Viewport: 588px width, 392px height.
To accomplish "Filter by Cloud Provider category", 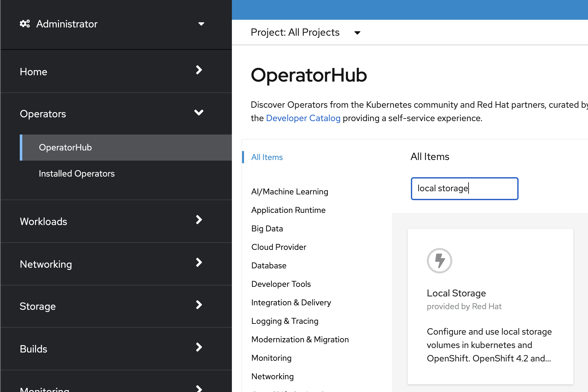I will tap(279, 247).
